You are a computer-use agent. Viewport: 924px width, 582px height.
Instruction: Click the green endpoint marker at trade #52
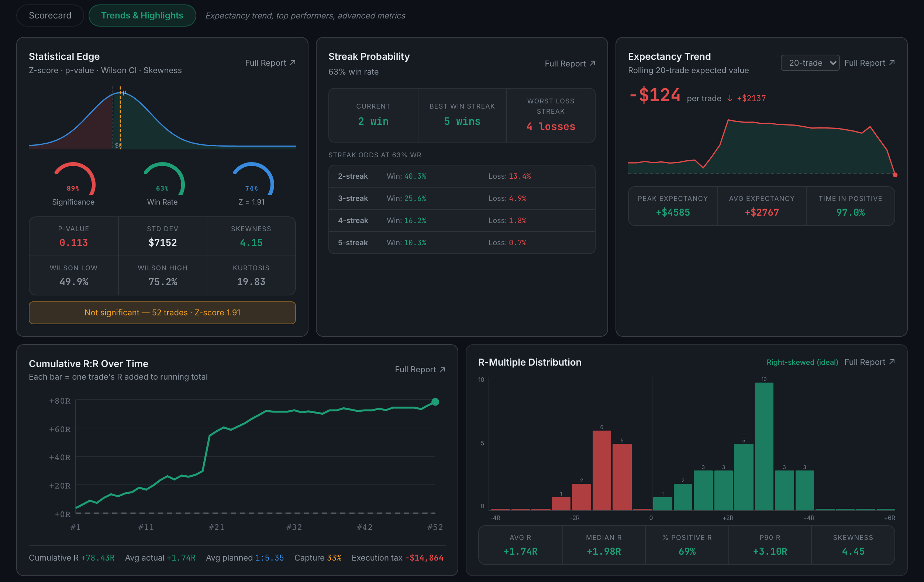(x=435, y=401)
